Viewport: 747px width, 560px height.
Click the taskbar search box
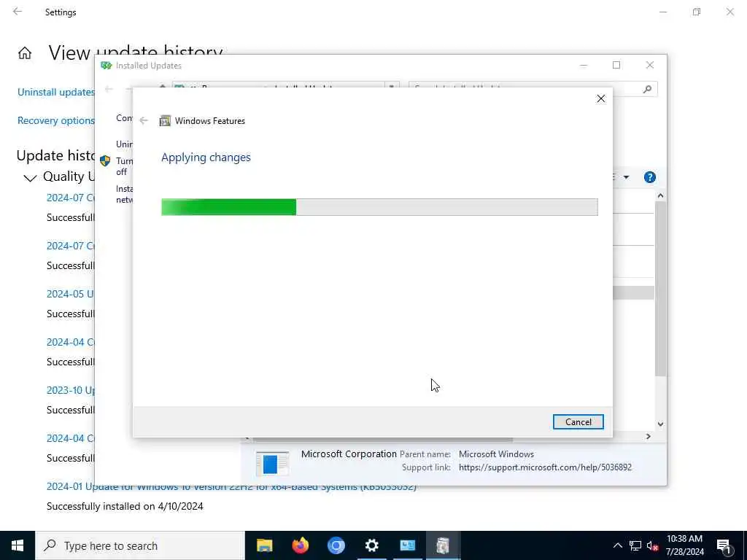click(x=140, y=545)
